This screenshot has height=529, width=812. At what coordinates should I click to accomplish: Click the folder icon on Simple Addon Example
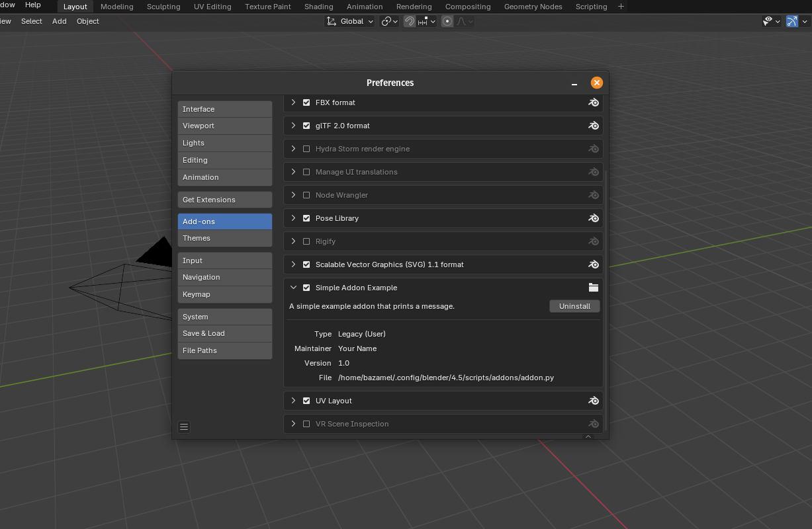(594, 288)
